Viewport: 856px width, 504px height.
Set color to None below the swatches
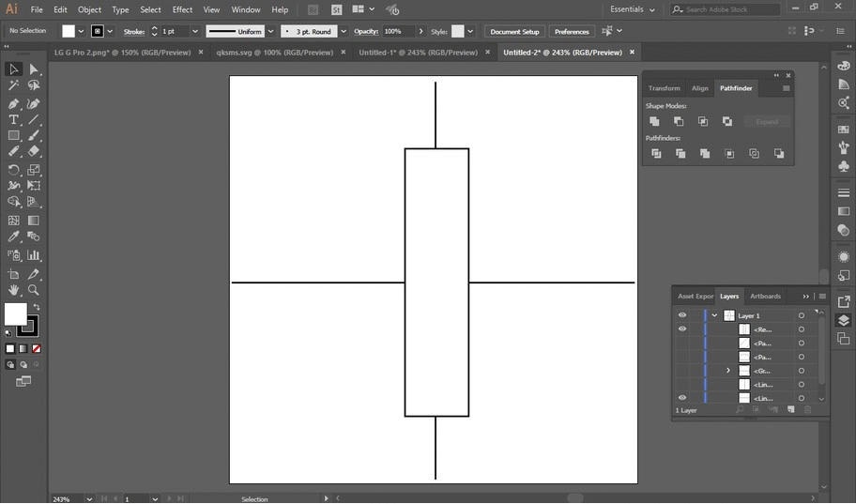[x=37, y=348]
